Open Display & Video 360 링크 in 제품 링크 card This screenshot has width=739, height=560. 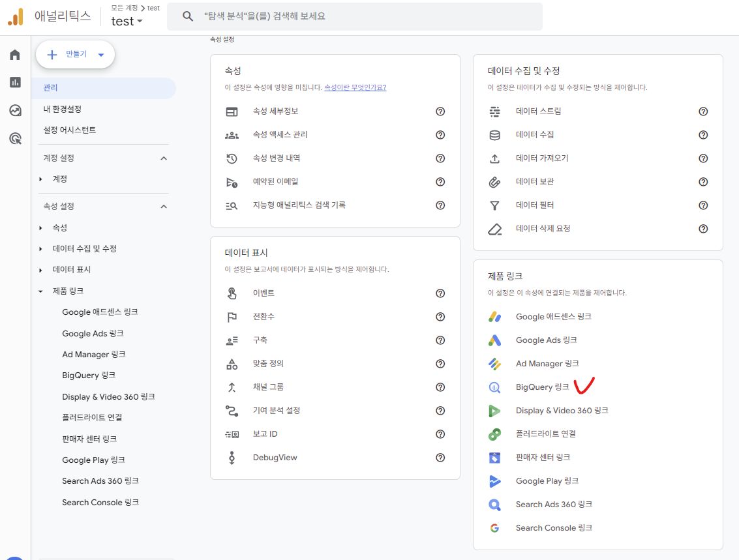(x=562, y=411)
